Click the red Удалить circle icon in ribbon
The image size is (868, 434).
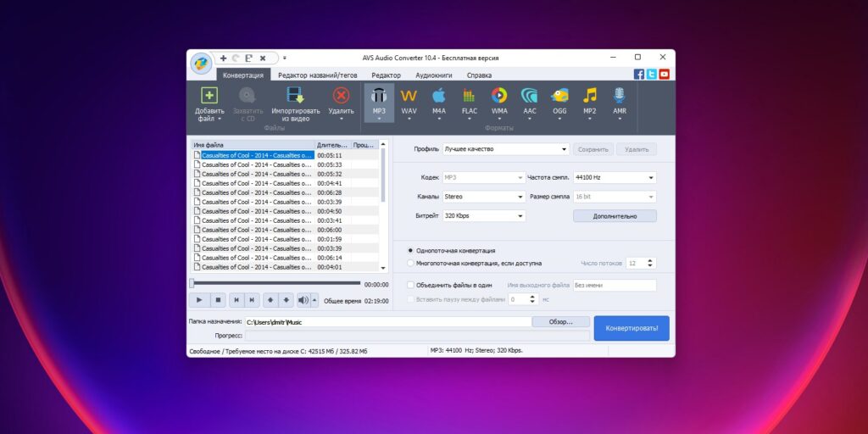pyautogui.click(x=341, y=95)
